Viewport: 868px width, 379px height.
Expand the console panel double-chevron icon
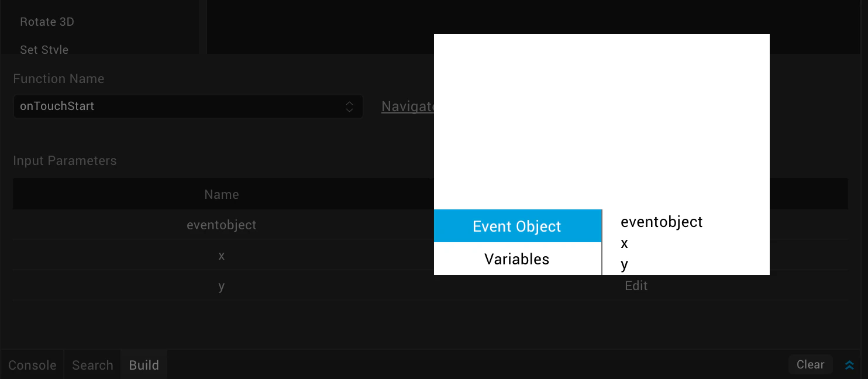point(849,365)
